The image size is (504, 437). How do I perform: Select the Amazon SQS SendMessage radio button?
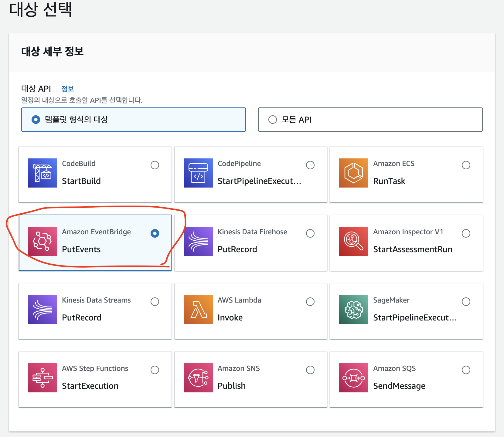[x=466, y=370]
